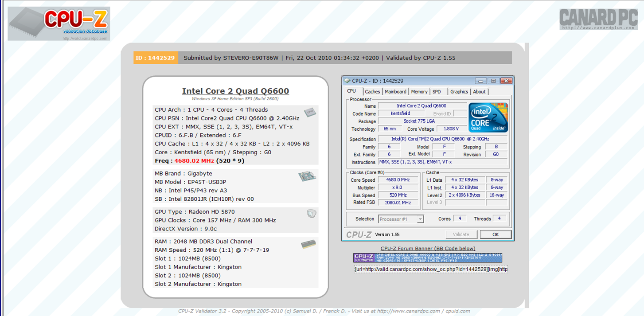Click the Multiplier x 9.0 field
Screen dimensions: 644x316
coord(398,187)
